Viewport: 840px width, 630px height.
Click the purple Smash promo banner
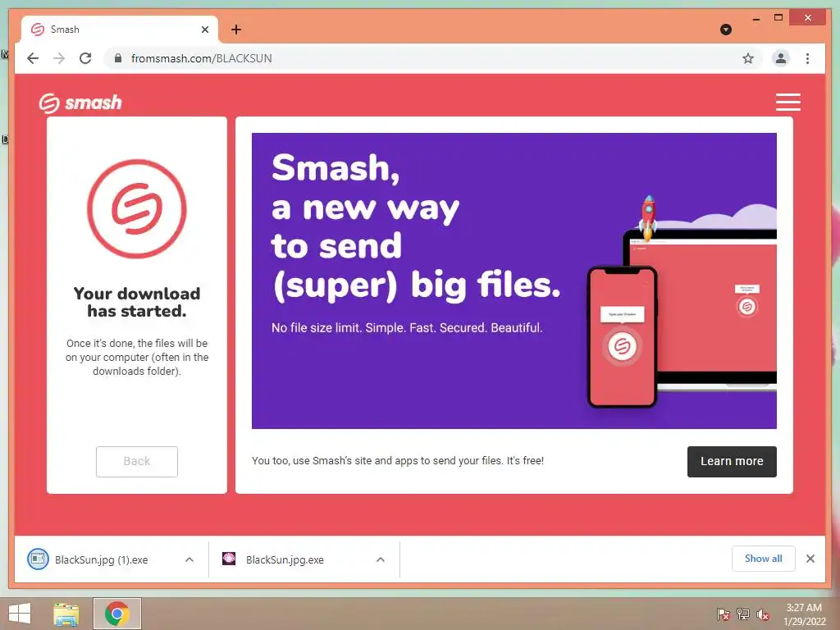coord(514,281)
